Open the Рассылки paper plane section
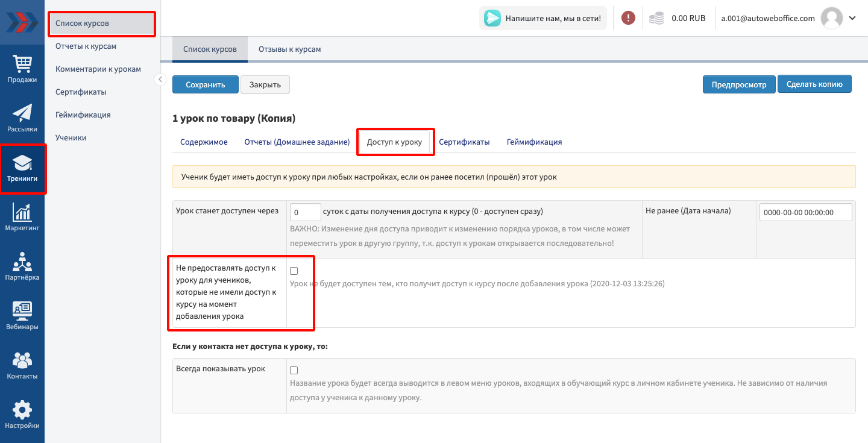Screen dimensions: 868x443 click(x=22, y=118)
